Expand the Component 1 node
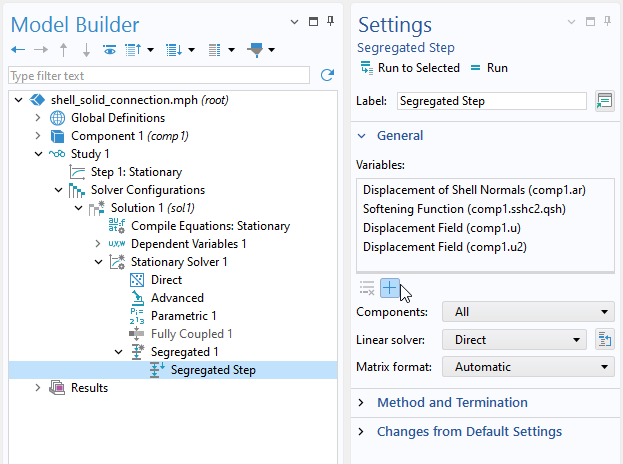This screenshot has width=623, height=464. click(x=38, y=136)
